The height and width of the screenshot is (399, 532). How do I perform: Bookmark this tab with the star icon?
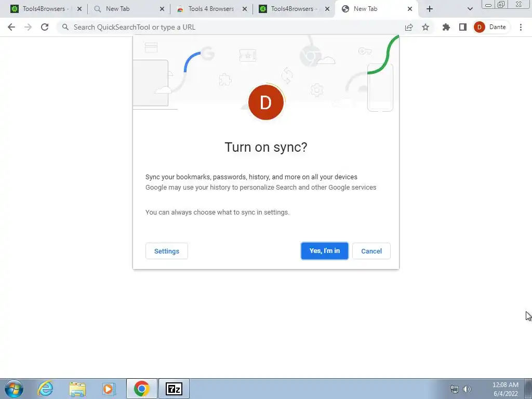point(425,27)
